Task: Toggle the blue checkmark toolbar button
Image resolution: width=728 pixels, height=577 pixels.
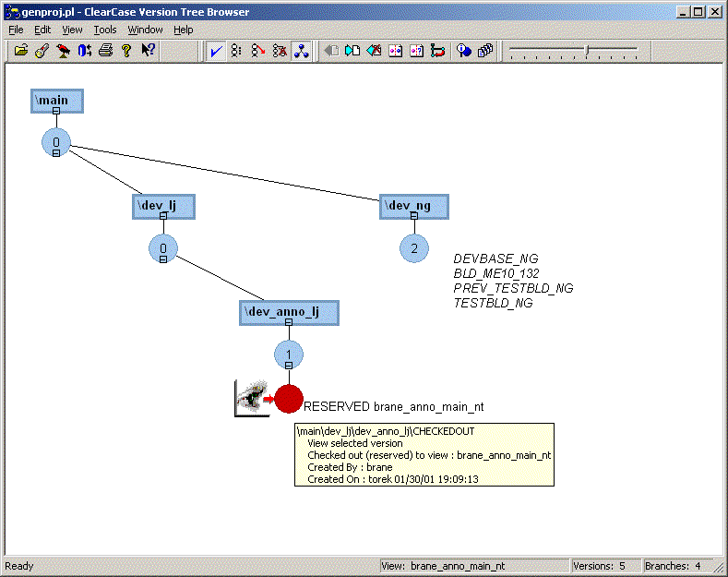Action: 216,51
